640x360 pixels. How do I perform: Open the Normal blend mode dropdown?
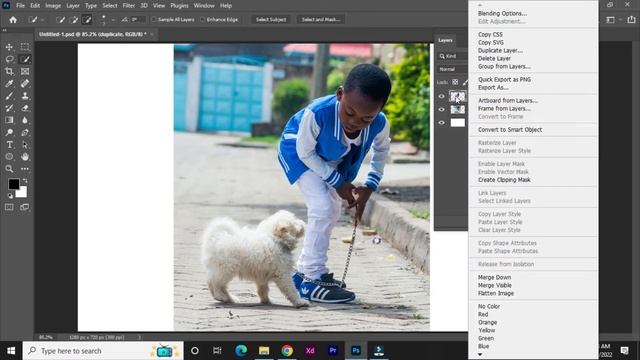[452, 69]
